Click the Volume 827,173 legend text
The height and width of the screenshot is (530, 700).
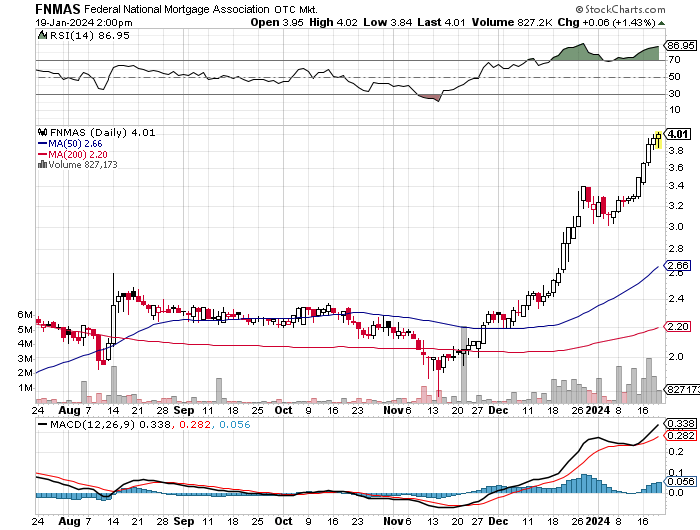(83, 165)
